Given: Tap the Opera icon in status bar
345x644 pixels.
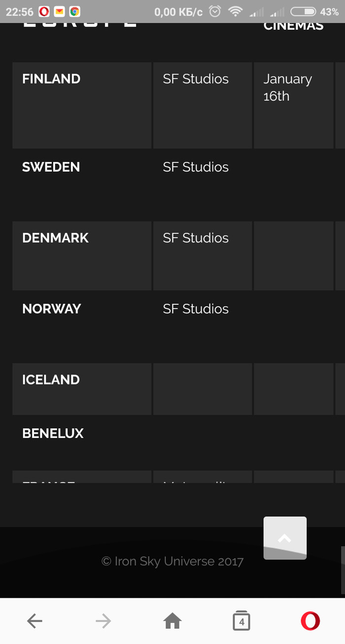Looking at the screenshot, I should tap(44, 11).
